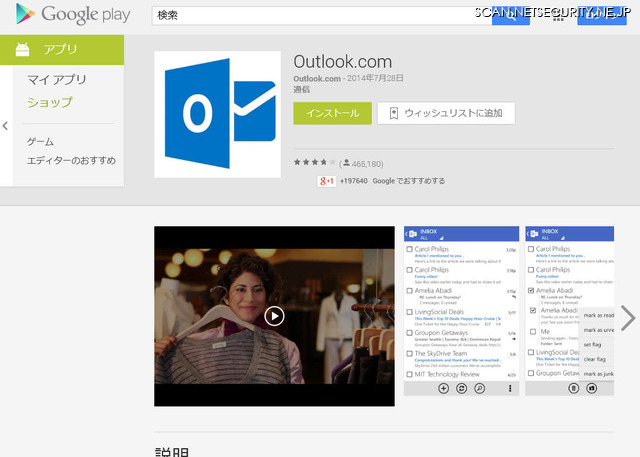The height and width of the screenshot is (457, 640).
Task: Play the Outlook promotional video
Action: 274,316
